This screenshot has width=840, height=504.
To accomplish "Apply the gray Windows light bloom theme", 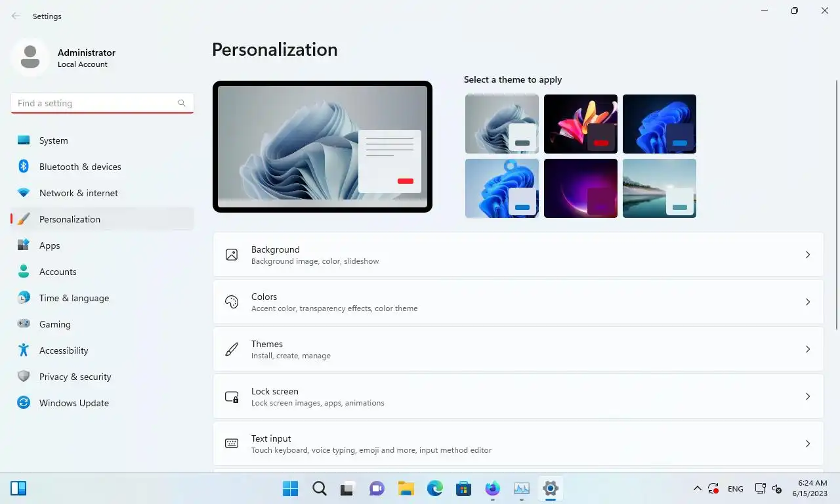I will pos(502,124).
